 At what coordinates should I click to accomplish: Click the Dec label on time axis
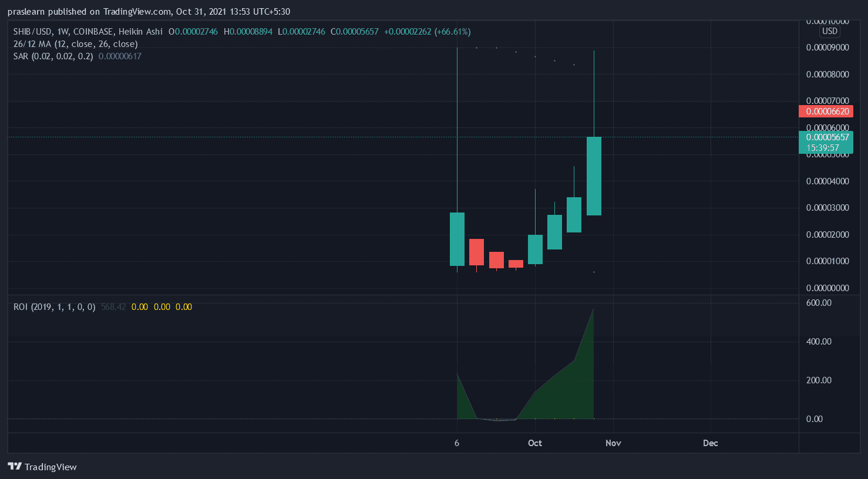pos(710,443)
